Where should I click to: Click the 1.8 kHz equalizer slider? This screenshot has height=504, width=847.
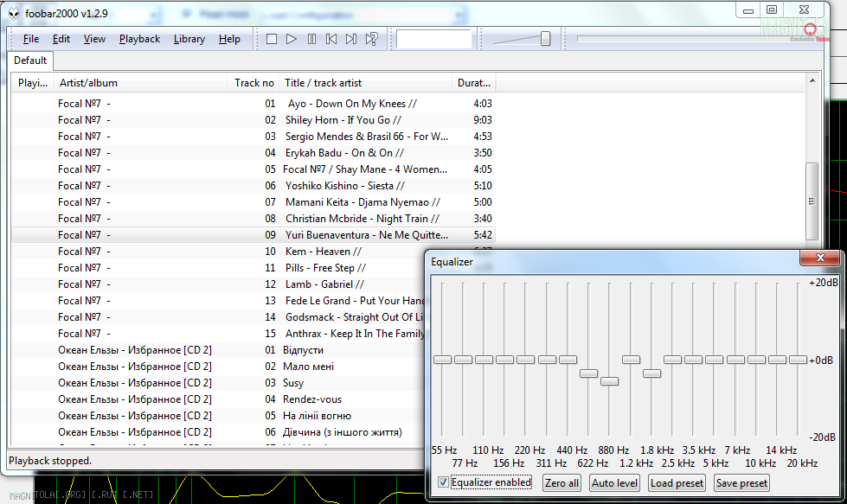click(x=652, y=373)
